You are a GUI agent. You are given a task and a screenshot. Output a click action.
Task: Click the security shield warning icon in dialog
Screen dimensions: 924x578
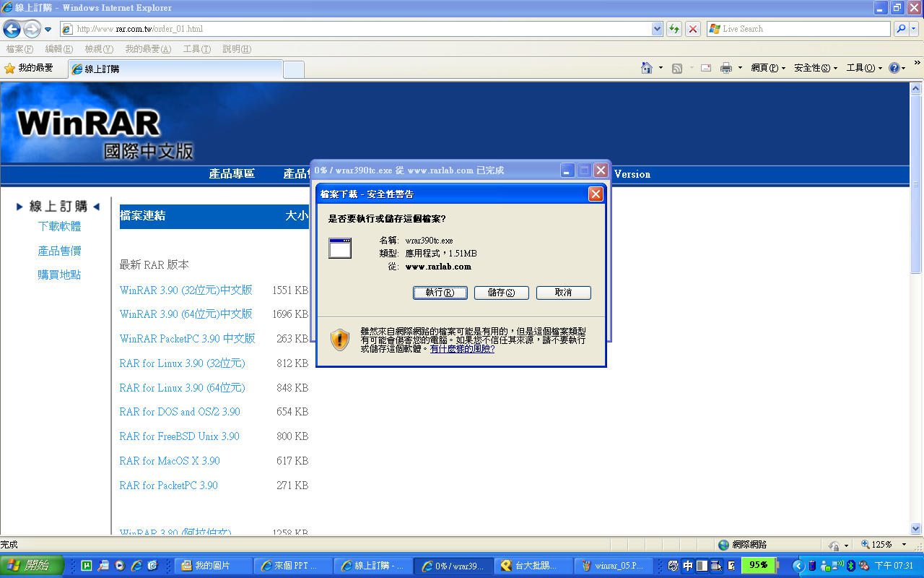(340, 340)
